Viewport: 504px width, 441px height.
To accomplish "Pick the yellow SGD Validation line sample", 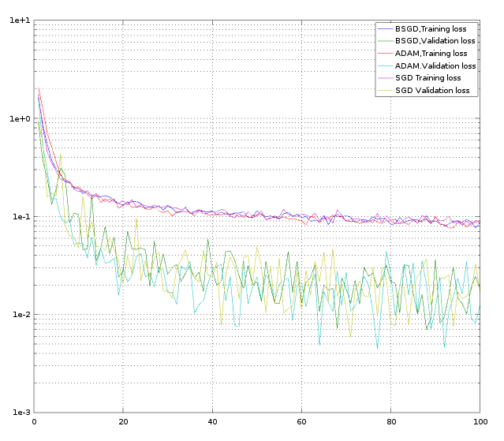I will click(385, 91).
